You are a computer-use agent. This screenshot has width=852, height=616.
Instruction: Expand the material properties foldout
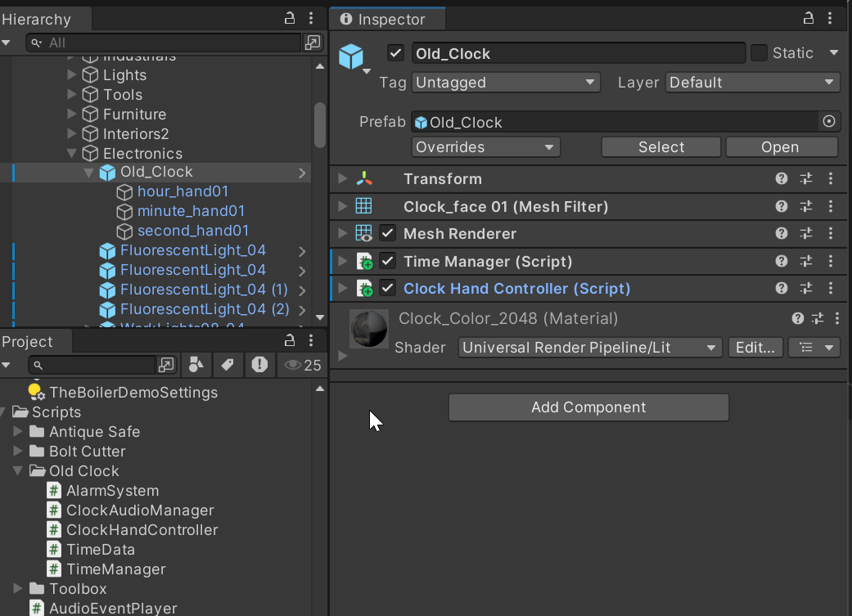[342, 357]
